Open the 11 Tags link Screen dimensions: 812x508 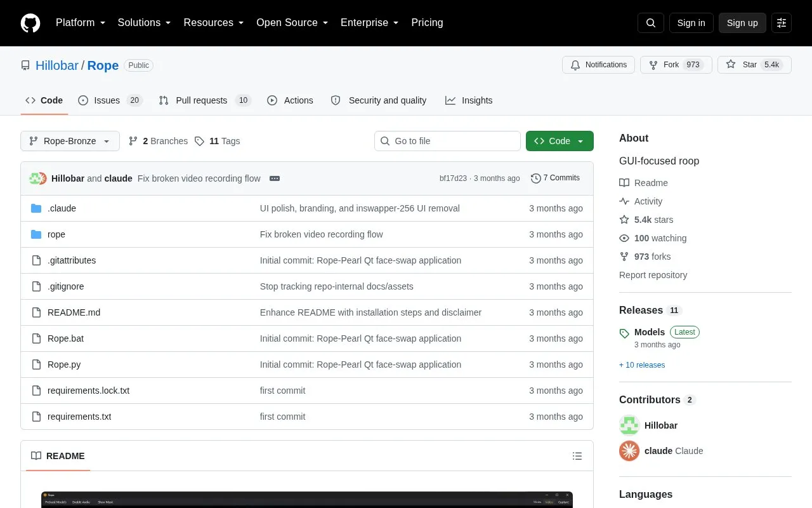[217, 141]
